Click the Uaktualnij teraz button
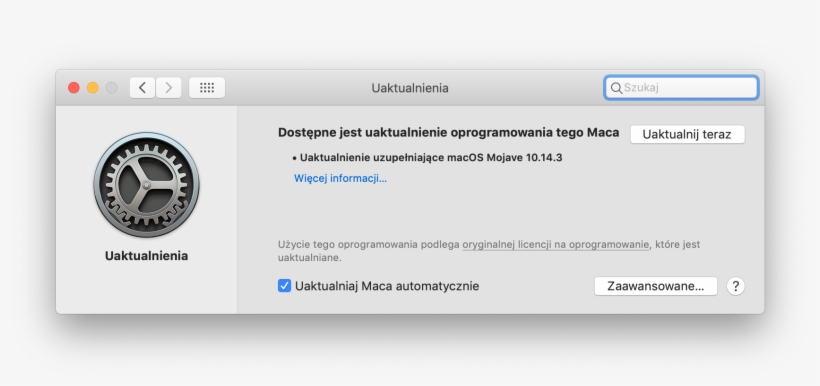Image resolution: width=820 pixels, height=386 pixels. point(687,134)
